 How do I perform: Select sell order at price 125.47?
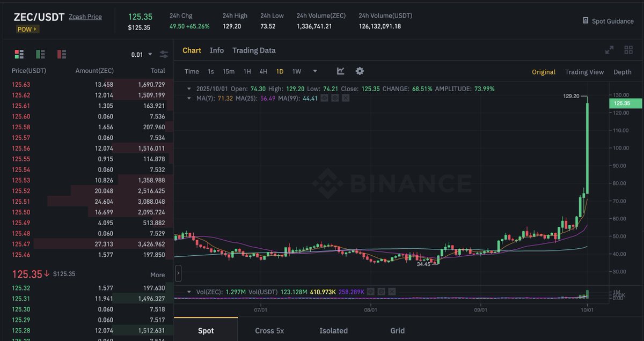[88, 243]
